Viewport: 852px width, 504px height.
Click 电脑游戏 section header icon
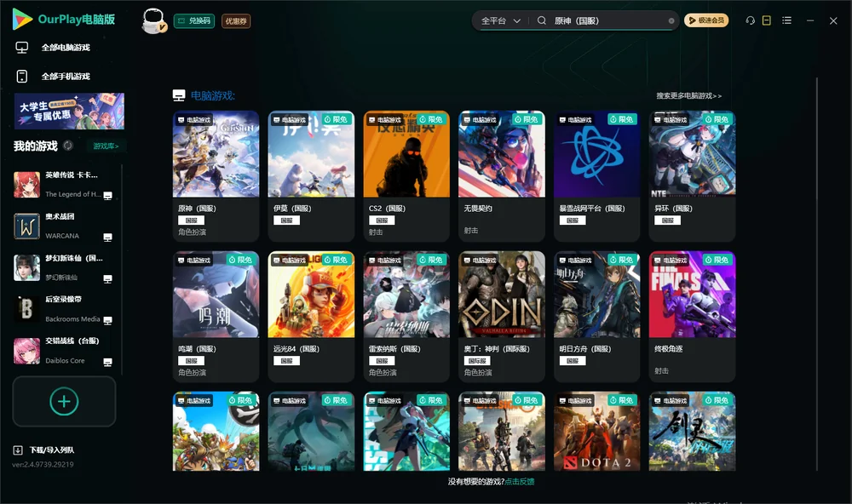pos(179,96)
